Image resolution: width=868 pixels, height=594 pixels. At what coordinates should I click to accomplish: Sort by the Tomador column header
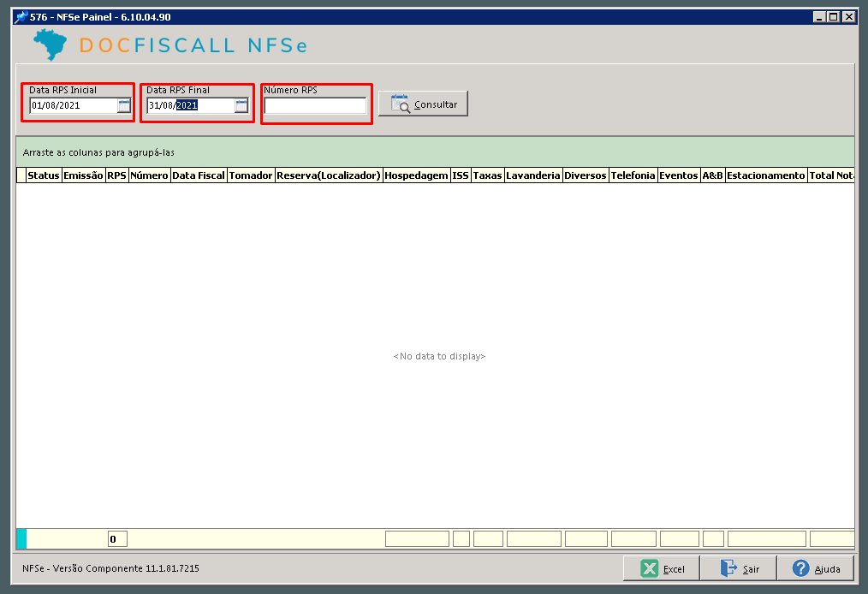click(251, 175)
